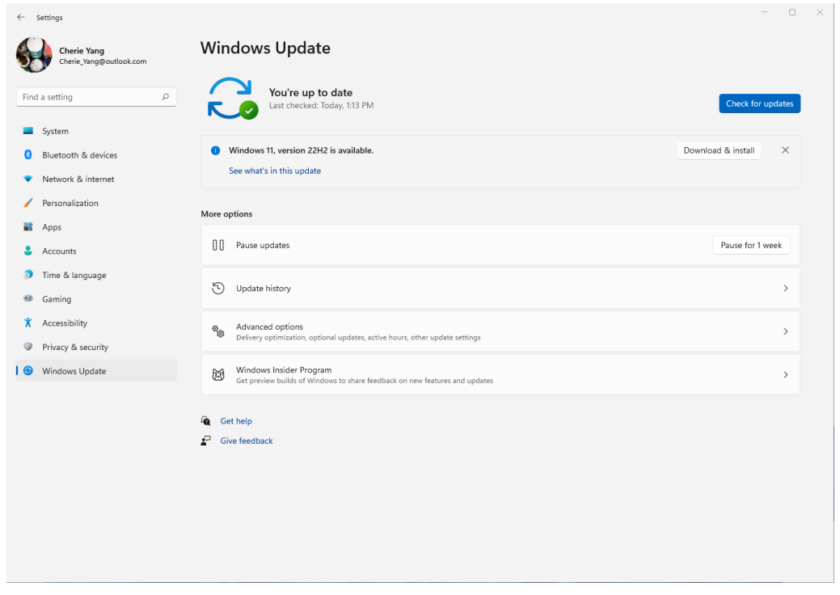Click the vertical scrollbar on window edge
The image size is (840, 595).
(833, 474)
